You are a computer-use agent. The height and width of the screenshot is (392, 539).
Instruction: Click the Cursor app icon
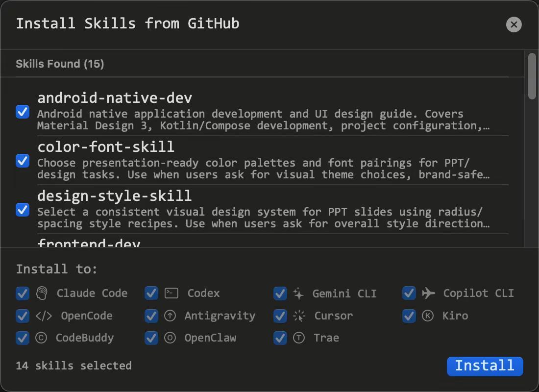298,316
